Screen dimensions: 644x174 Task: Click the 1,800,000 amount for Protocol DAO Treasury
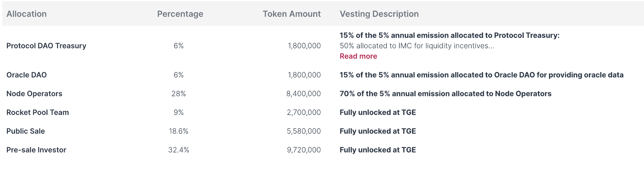point(304,46)
